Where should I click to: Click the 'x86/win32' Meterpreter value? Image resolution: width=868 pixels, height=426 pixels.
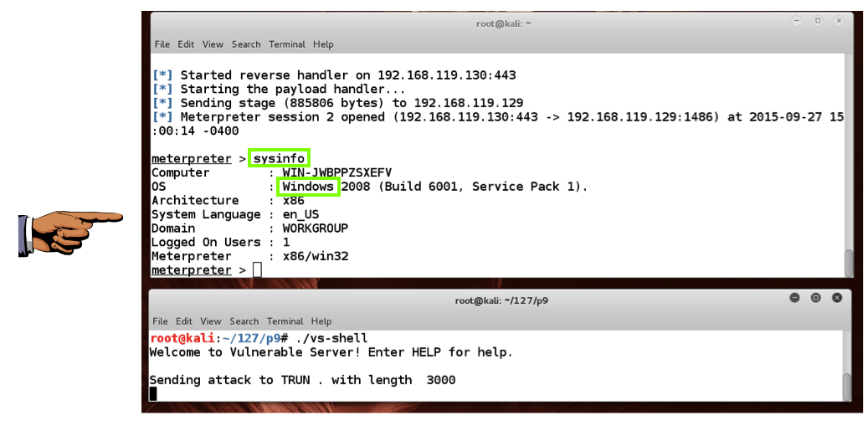(315, 256)
